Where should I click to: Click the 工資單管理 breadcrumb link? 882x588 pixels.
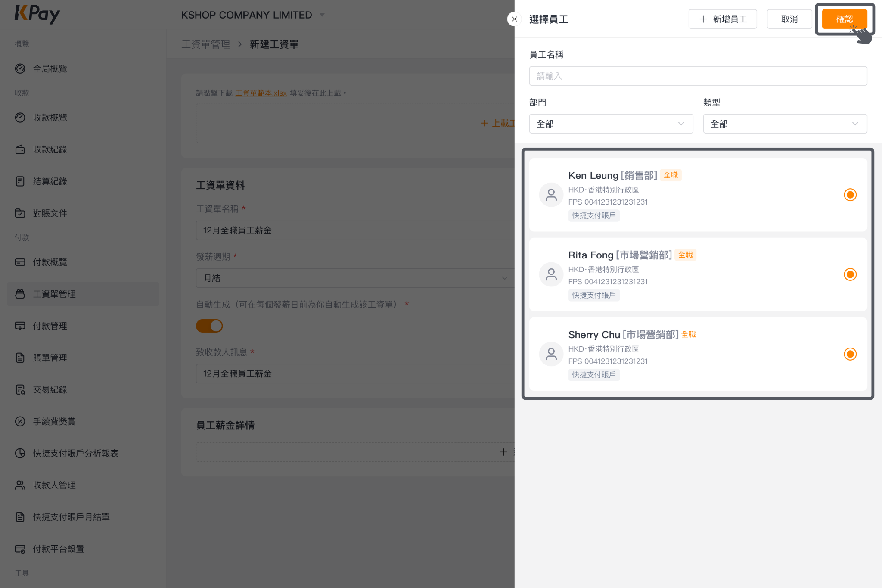(x=206, y=44)
